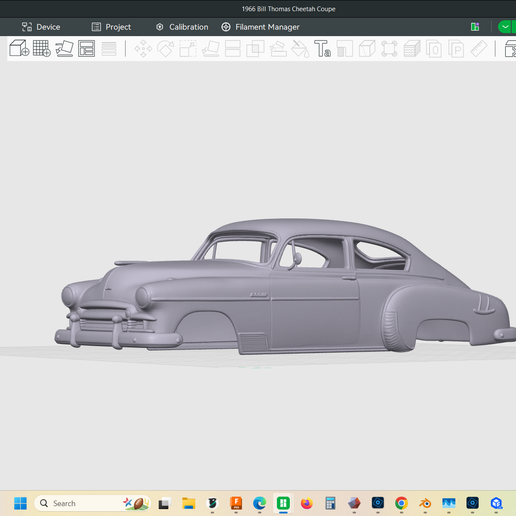The width and height of the screenshot is (516, 516).
Task: Select the Text shape tool
Action: pos(322,49)
